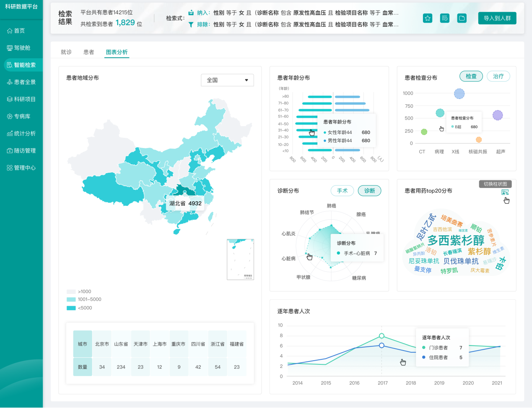Open 首页 from the sidebar
Viewport: 532px width, 408px height.
(20, 31)
